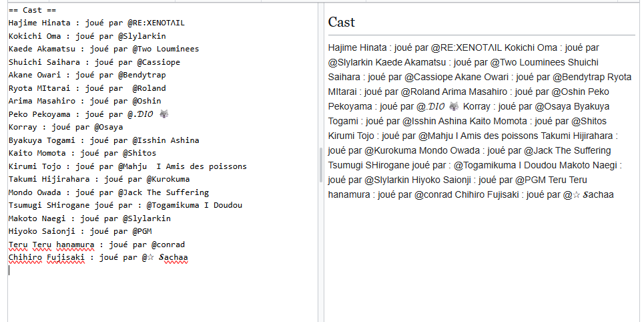
Task: Click the 'Makoto Naegi' line in the editor
Action: tap(89, 218)
